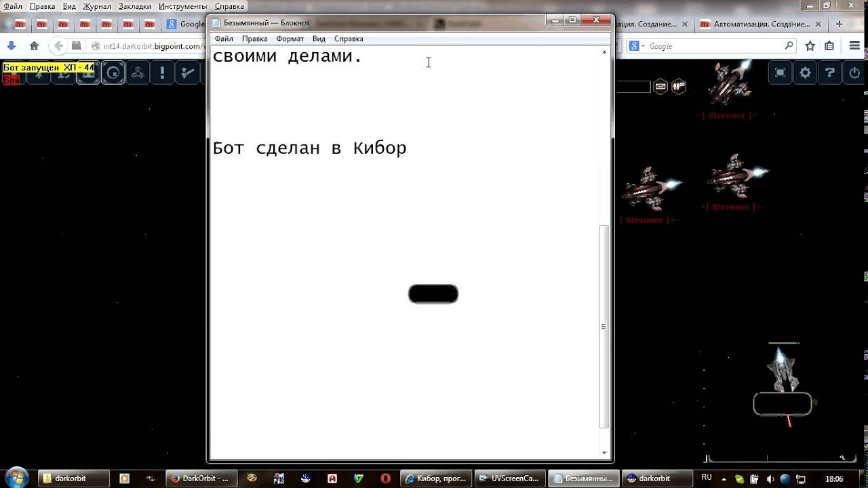The height and width of the screenshot is (488, 868).
Task: Open Инструменты menu in Firefox
Action: (183, 6)
